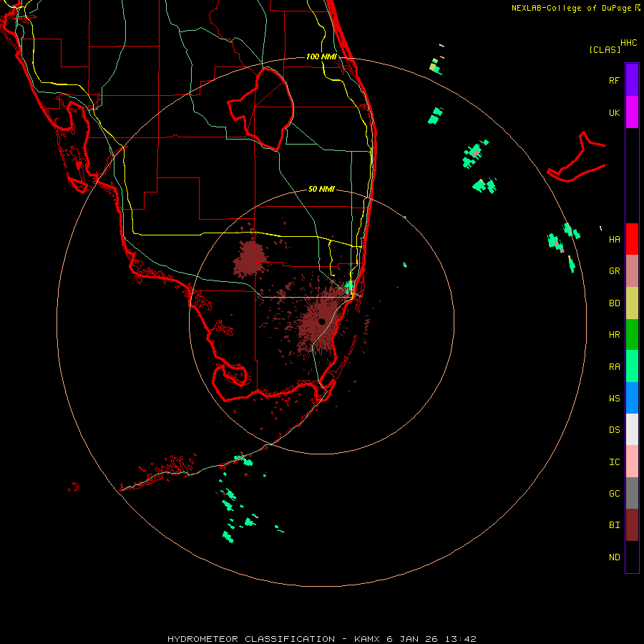
Task: Click the magenta UK color swatch
Action: click(x=632, y=112)
